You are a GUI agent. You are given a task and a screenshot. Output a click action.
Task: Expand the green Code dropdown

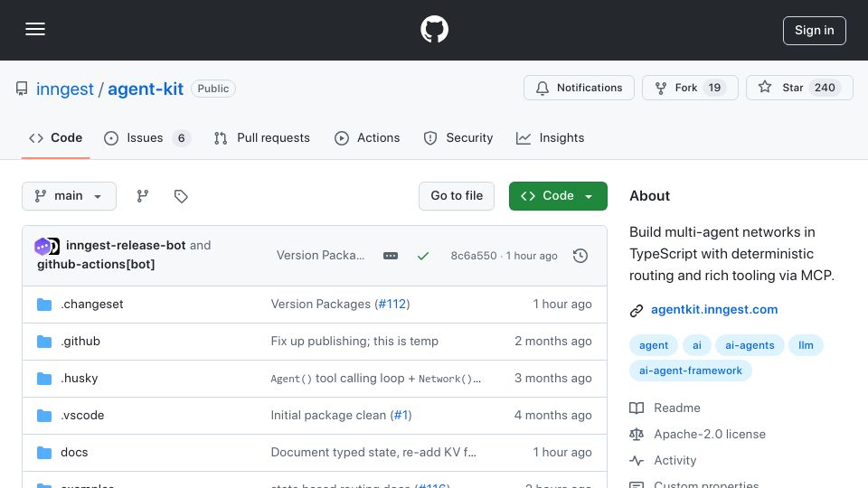click(558, 196)
